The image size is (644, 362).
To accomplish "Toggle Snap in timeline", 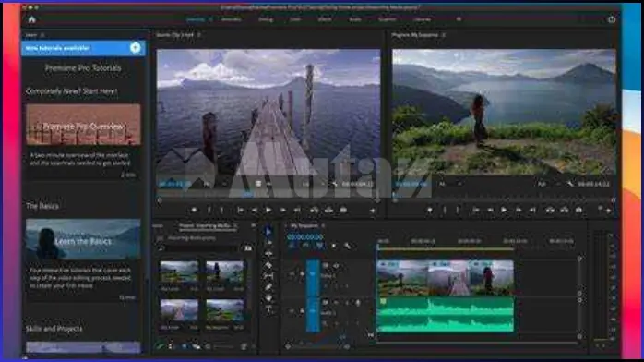I will coord(305,246).
